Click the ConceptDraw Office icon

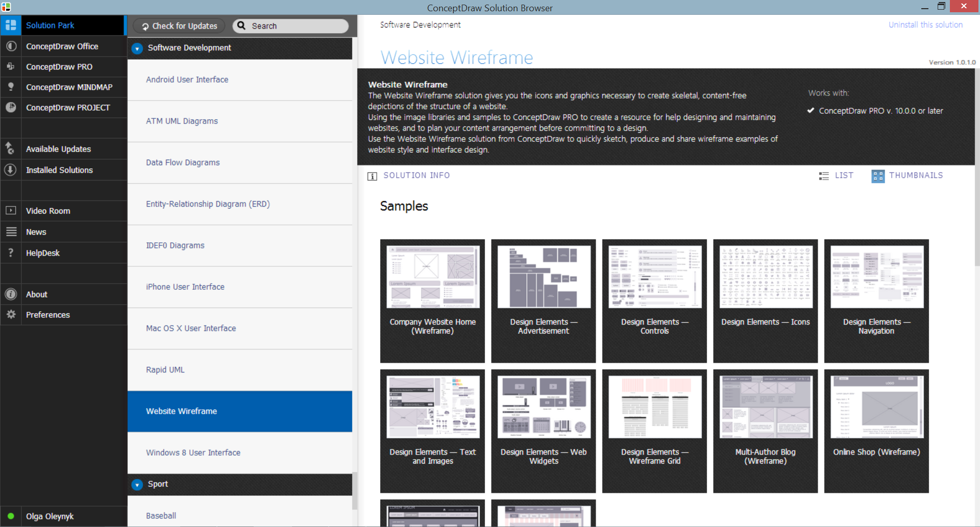click(x=11, y=46)
